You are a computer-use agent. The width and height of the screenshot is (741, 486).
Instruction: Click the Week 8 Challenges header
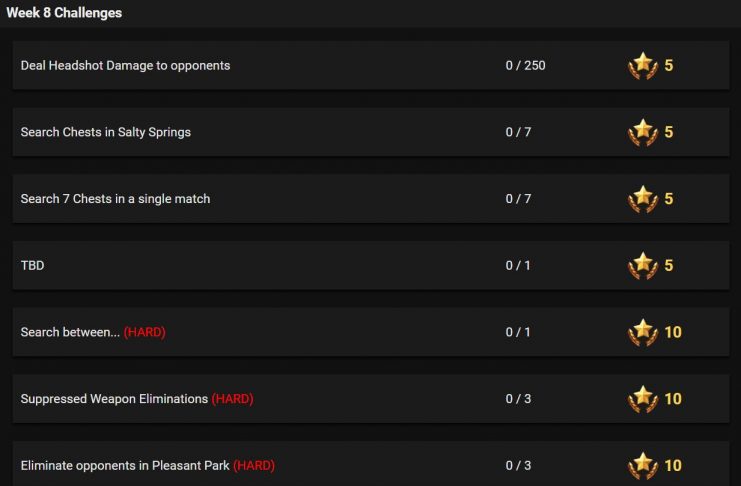(x=64, y=13)
